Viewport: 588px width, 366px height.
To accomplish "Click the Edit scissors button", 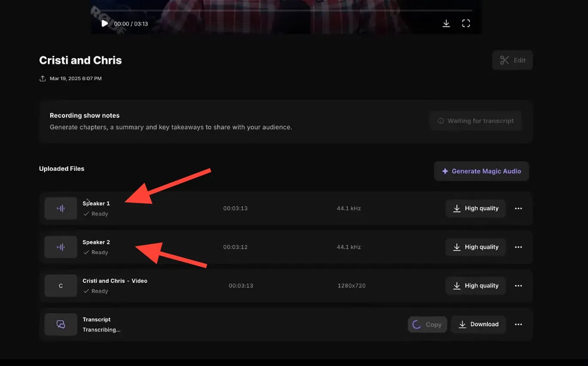I will click(512, 60).
